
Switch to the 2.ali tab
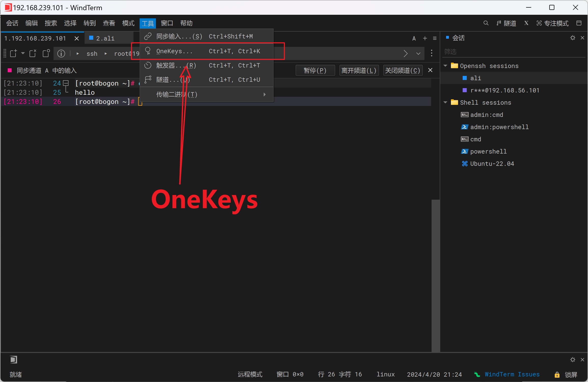[105, 38]
